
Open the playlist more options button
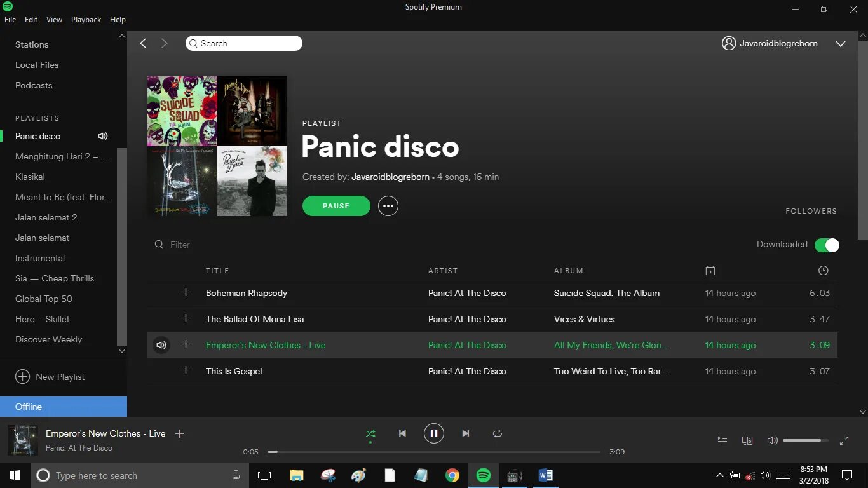tap(388, 206)
